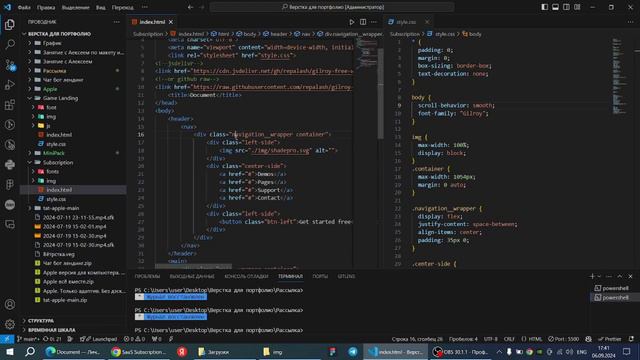Click the index.html editor horizontal scrollbar
This screenshot has height=360, width=640.
pos(193,267)
